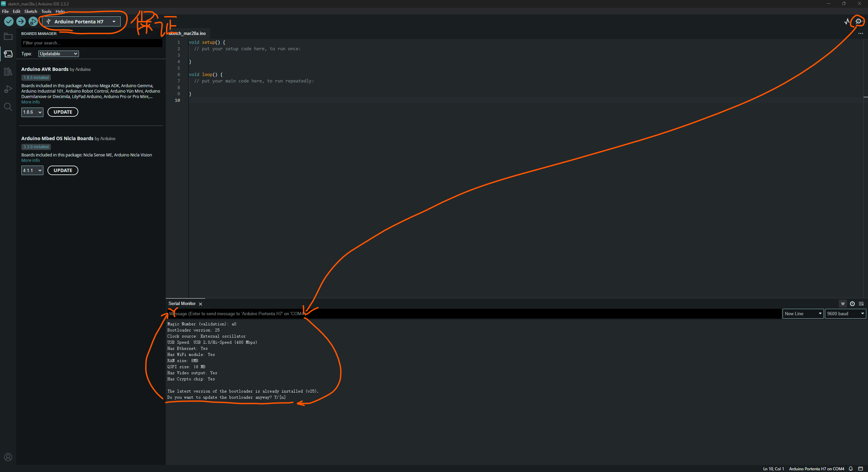Open the Search magnifier in sidebar
Viewport: 868px width, 472px height.
coord(8,107)
